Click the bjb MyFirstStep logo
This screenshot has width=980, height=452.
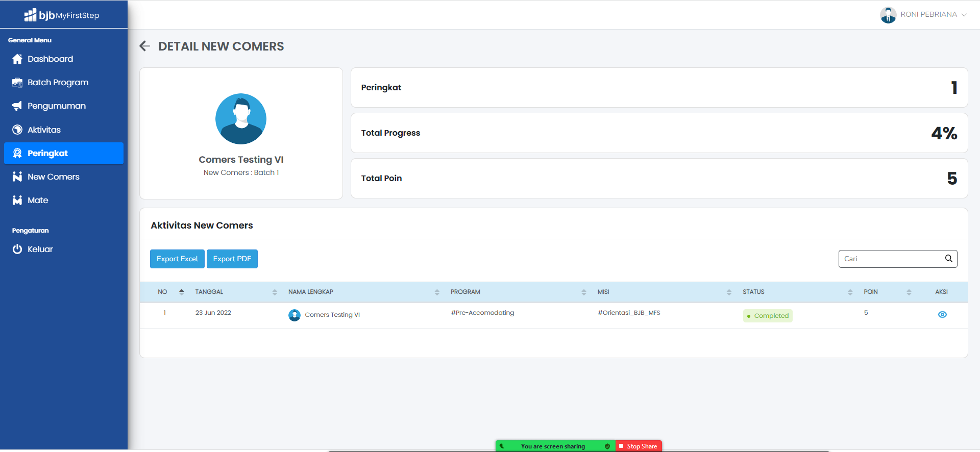pyautogui.click(x=62, y=15)
